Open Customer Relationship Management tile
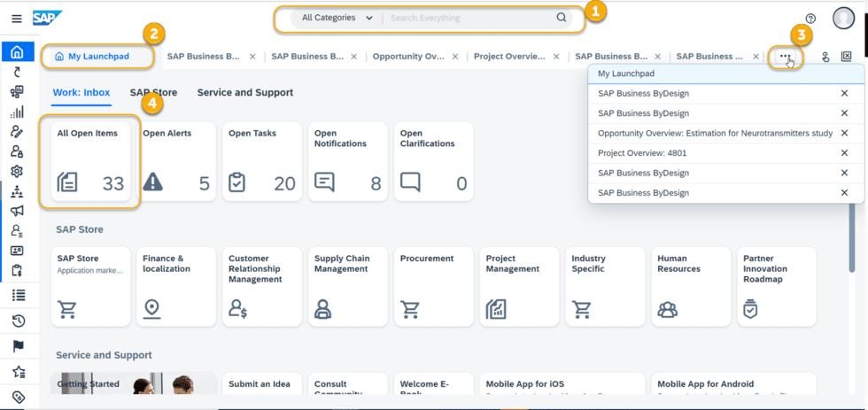The width and height of the screenshot is (868, 410). 262,287
